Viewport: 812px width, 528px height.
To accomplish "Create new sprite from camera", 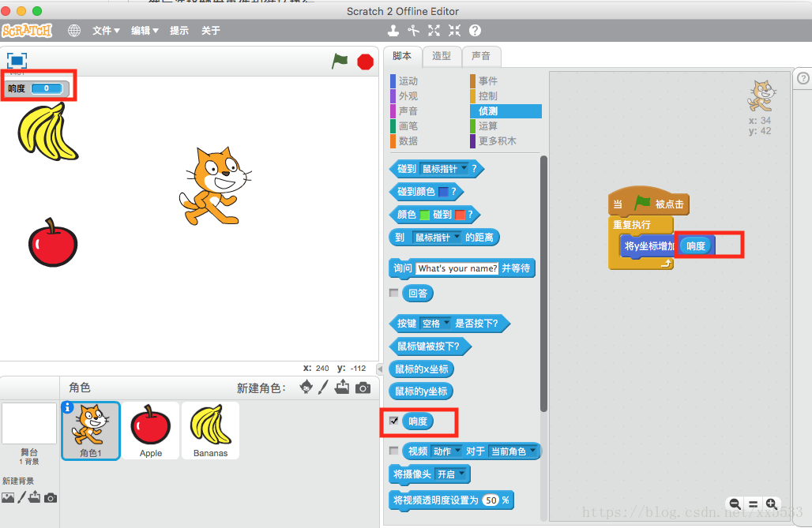I will [x=363, y=388].
